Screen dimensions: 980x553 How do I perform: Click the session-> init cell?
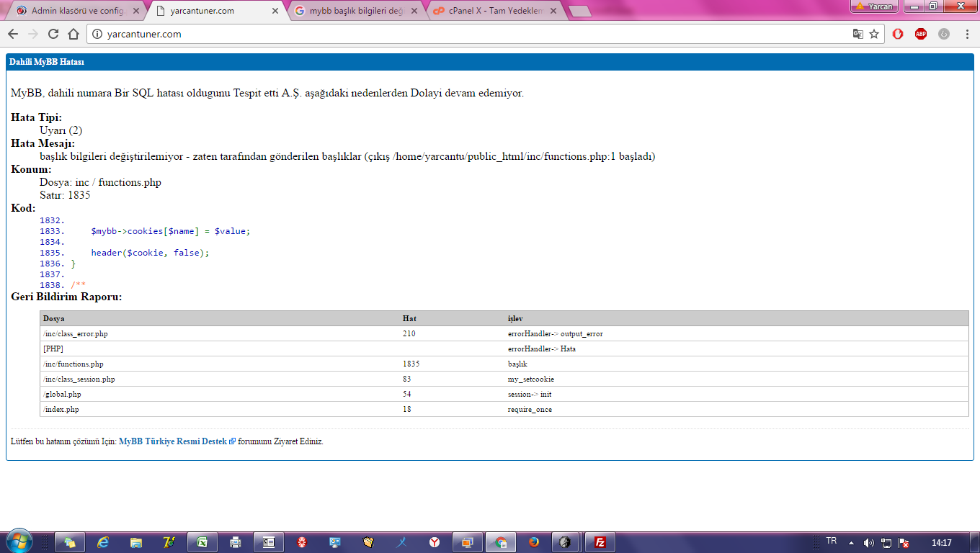click(x=736, y=394)
